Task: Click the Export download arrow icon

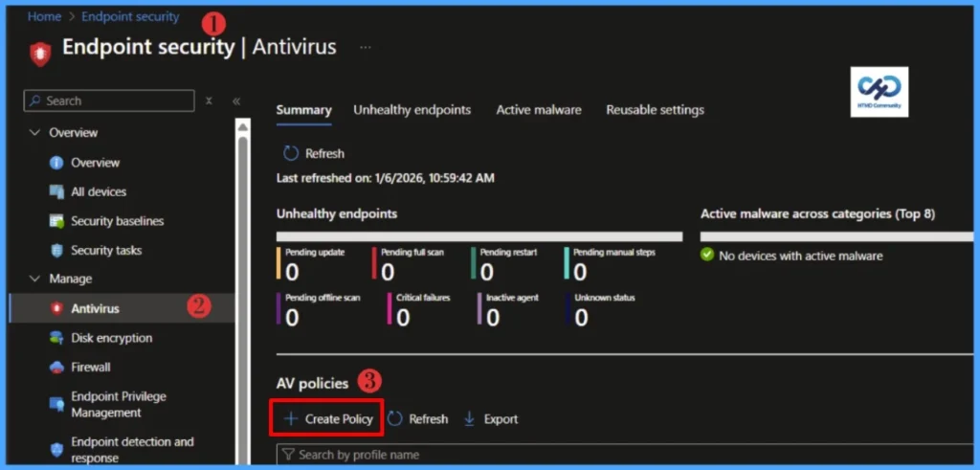Action: (x=469, y=419)
